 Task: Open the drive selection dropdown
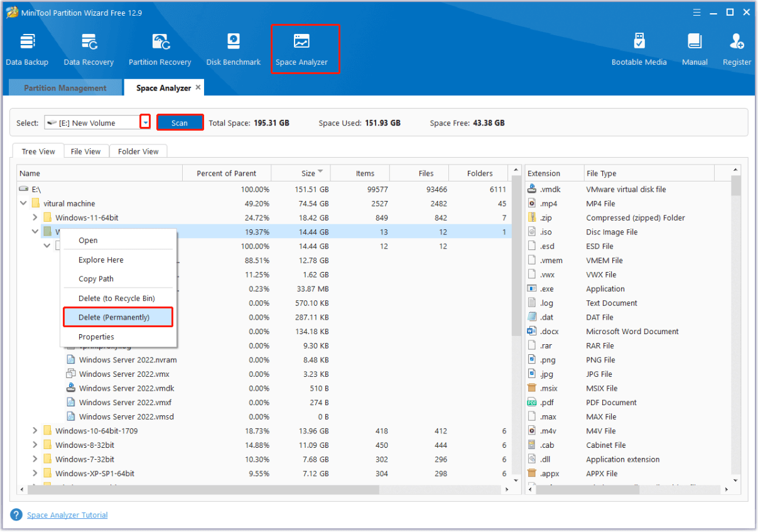point(145,122)
